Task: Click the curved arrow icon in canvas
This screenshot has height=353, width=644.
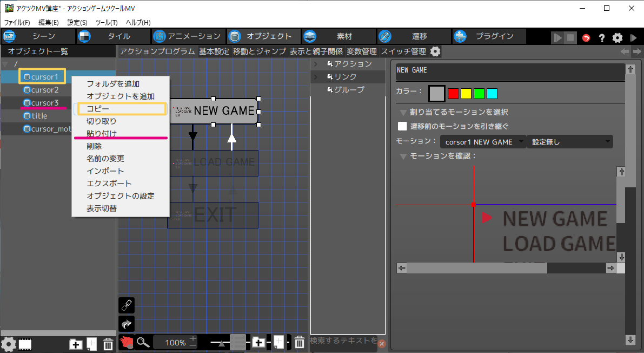Action: click(x=126, y=324)
